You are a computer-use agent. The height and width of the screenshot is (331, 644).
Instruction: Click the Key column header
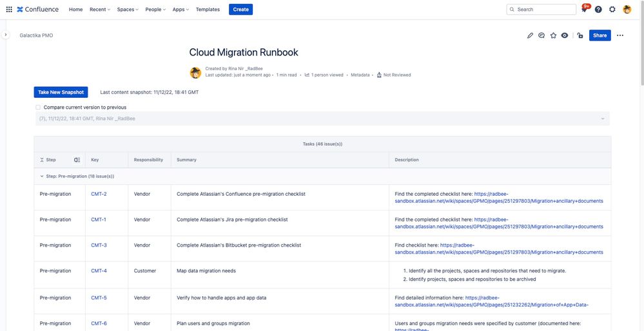click(95, 160)
